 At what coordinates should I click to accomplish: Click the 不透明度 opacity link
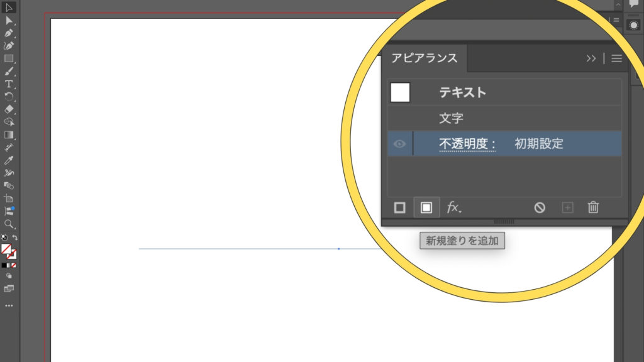coord(467,144)
